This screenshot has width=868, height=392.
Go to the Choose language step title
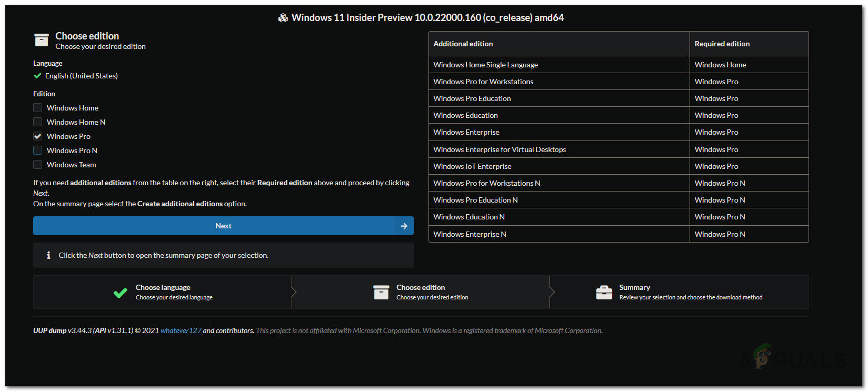[163, 287]
